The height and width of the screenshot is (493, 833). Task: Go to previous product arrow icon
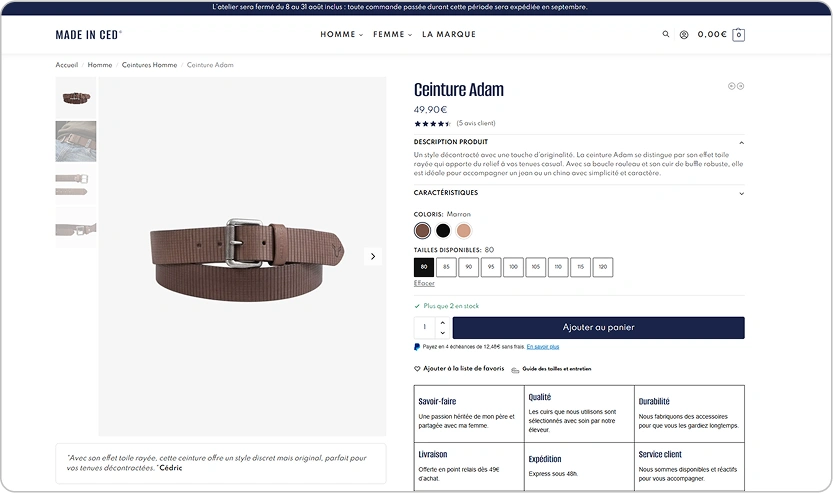click(732, 86)
